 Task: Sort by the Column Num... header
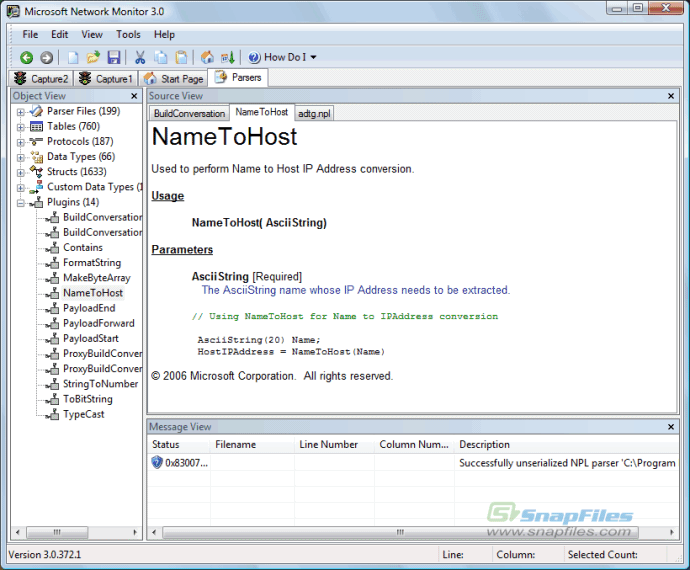(414, 445)
